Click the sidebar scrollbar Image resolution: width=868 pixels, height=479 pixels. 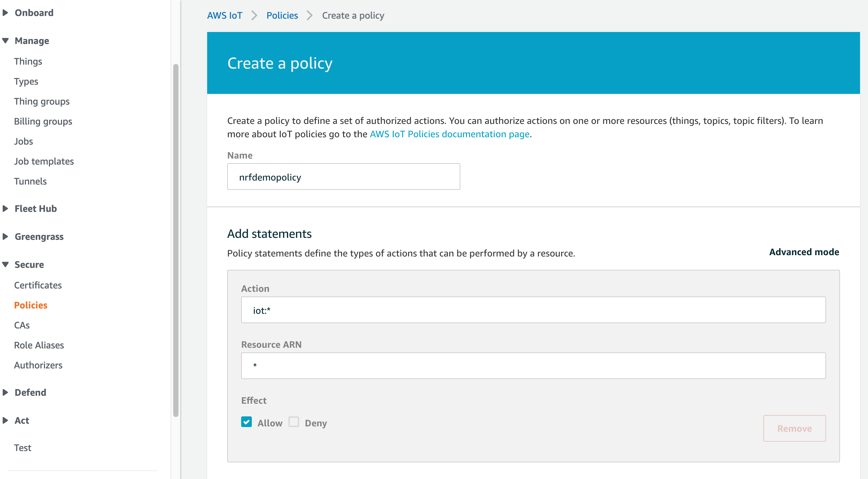(x=176, y=236)
